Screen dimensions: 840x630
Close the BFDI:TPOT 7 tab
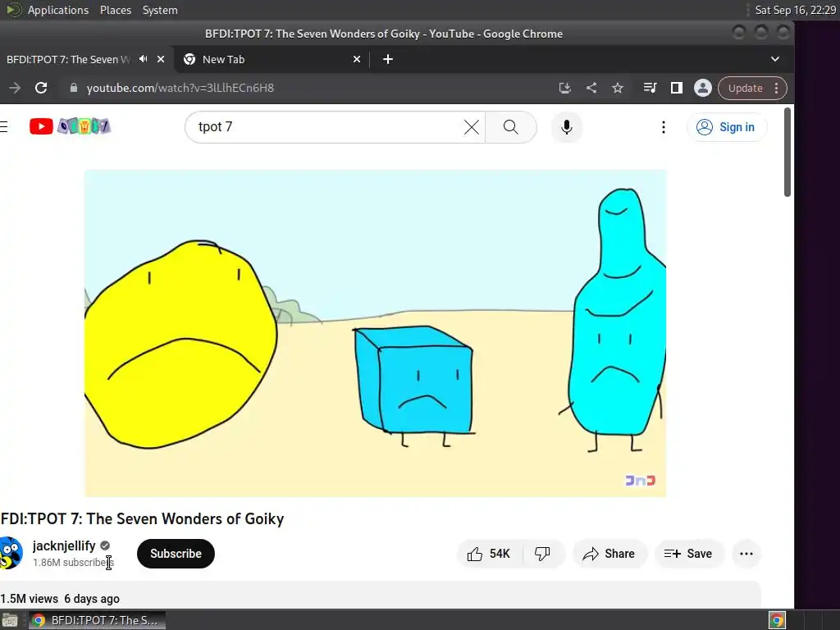click(x=161, y=59)
